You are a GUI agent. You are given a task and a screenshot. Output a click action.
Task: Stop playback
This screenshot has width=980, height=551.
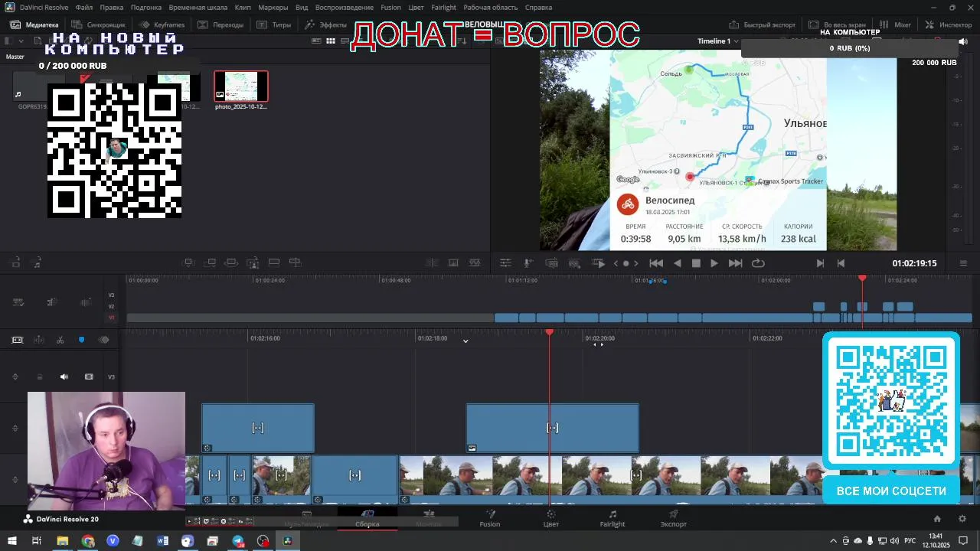pyautogui.click(x=696, y=263)
